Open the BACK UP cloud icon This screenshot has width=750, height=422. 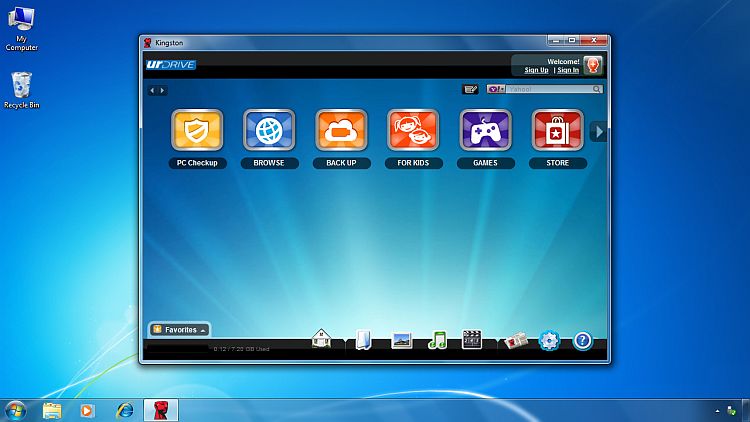341,130
